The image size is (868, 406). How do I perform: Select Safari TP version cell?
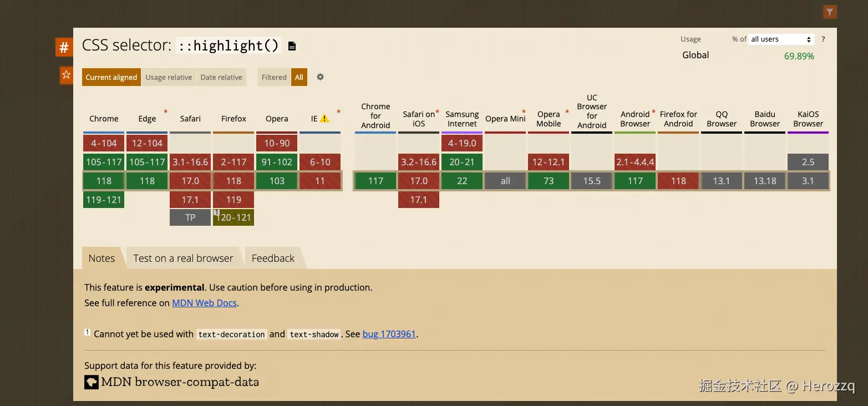[190, 217]
